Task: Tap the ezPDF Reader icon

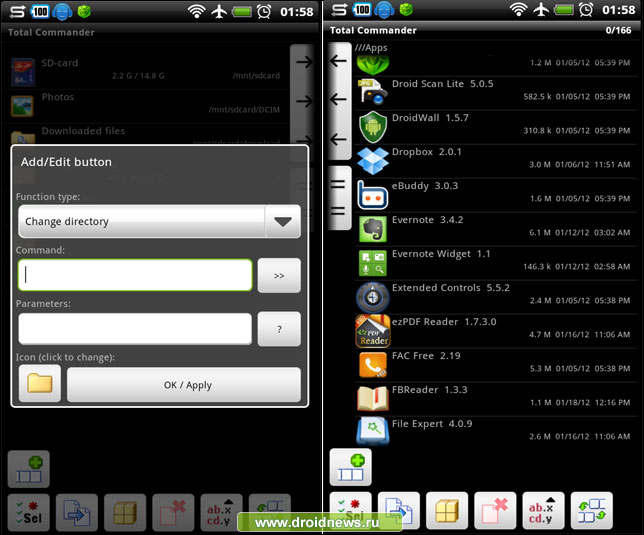Action: [x=373, y=331]
